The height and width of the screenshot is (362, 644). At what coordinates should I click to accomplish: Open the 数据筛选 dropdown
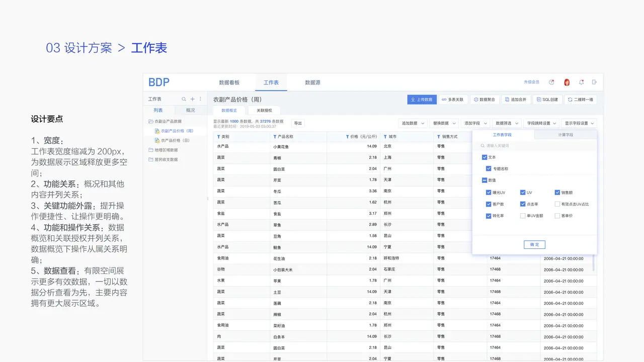point(506,123)
